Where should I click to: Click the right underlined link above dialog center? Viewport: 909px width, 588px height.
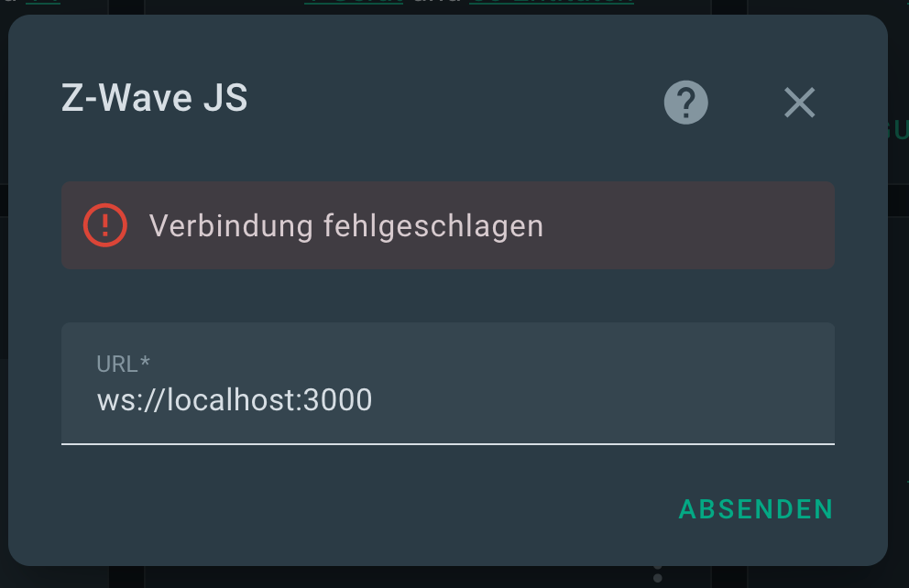click(551, 3)
